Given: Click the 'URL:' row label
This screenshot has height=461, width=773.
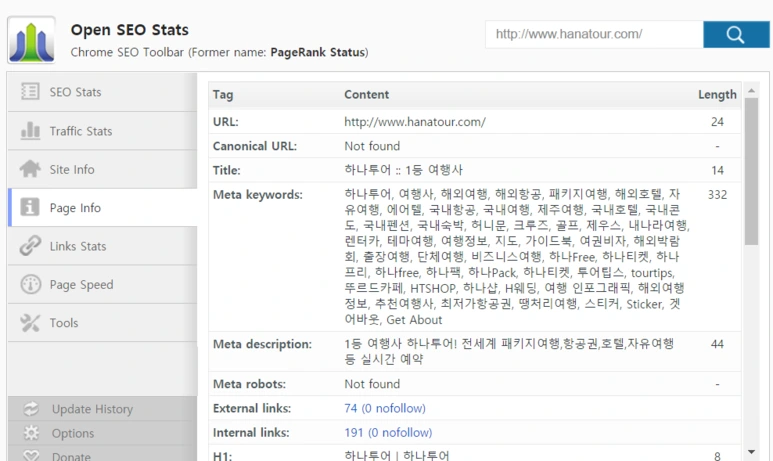Looking at the screenshot, I should 226,122.
